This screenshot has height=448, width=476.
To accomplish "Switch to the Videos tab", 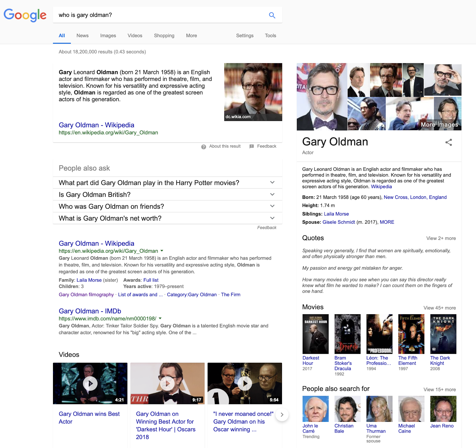I will (135, 36).
